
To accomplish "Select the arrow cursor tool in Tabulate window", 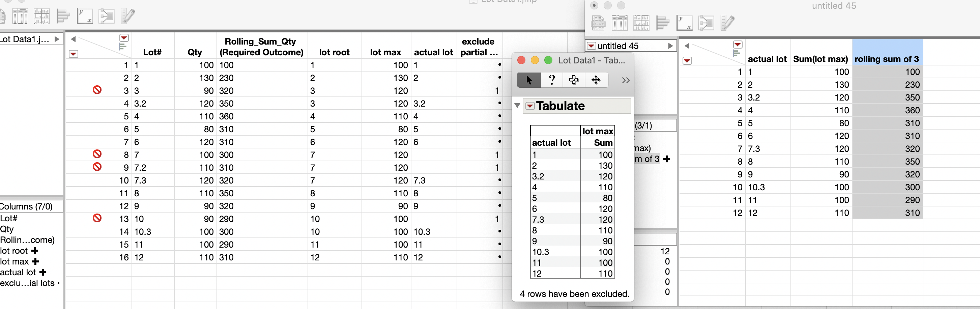I will pos(528,80).
